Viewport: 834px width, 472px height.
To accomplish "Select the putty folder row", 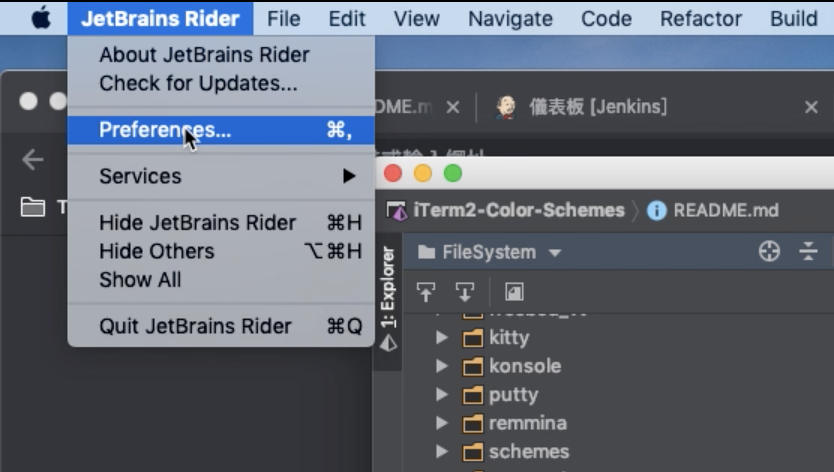I will pyautogui.click(x=618, y=394).
